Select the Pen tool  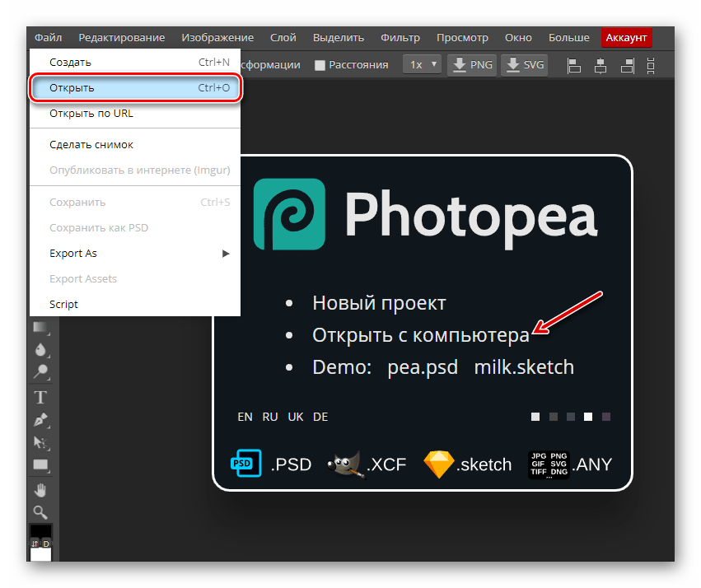(x=40, y=420)
